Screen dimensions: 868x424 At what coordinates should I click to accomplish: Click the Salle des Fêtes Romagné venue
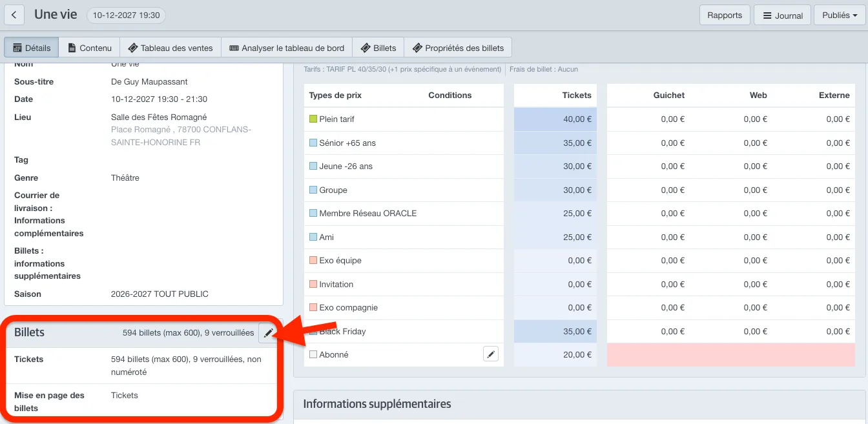click(159, 117)
